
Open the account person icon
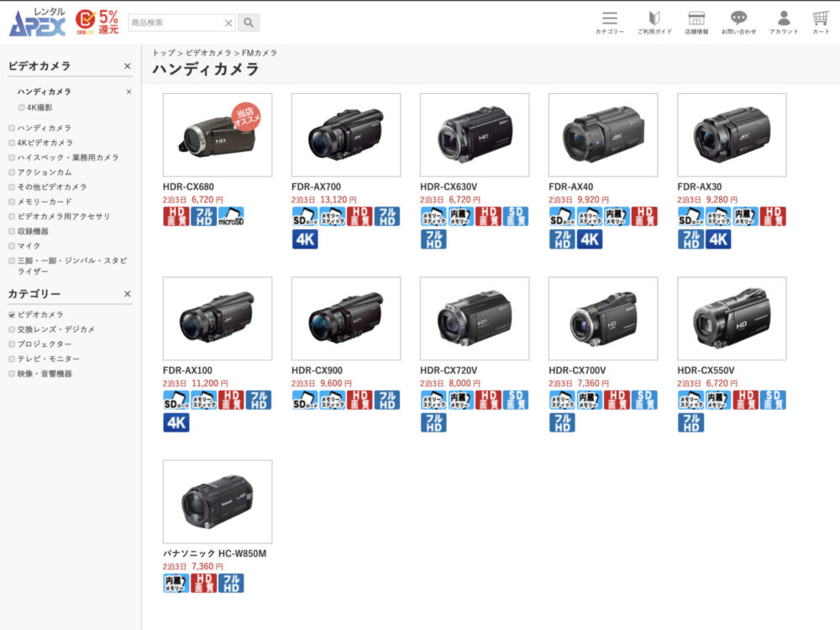(x=784, y=23)
